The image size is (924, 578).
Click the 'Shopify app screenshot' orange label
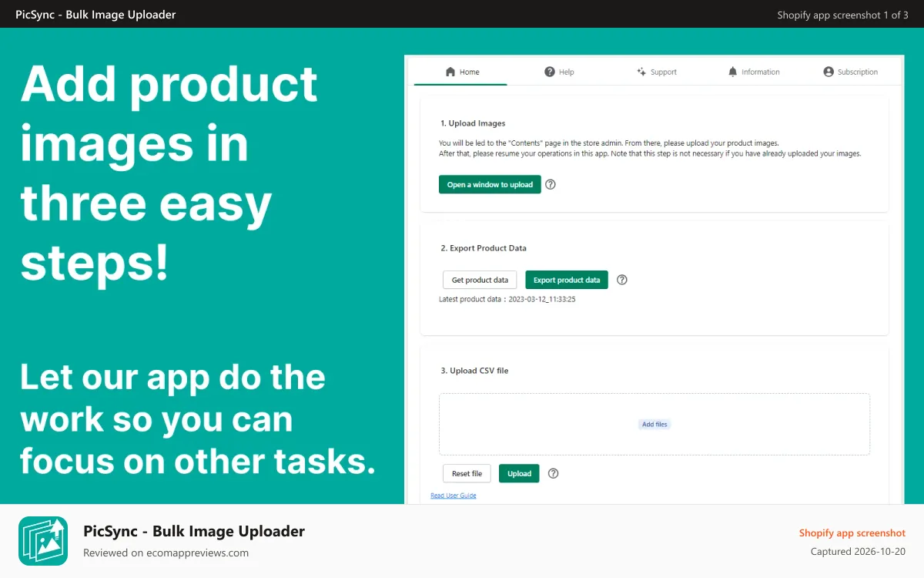click(x=852, y=533)
